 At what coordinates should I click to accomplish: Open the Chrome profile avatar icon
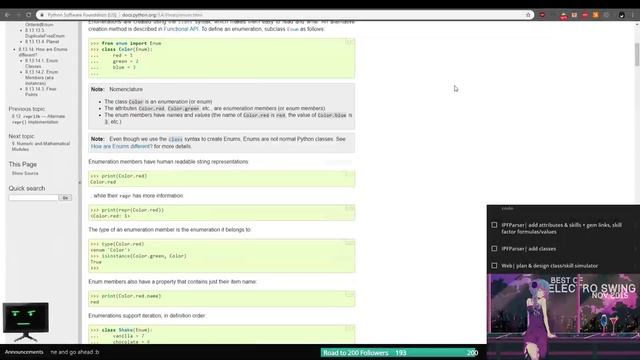622,15
